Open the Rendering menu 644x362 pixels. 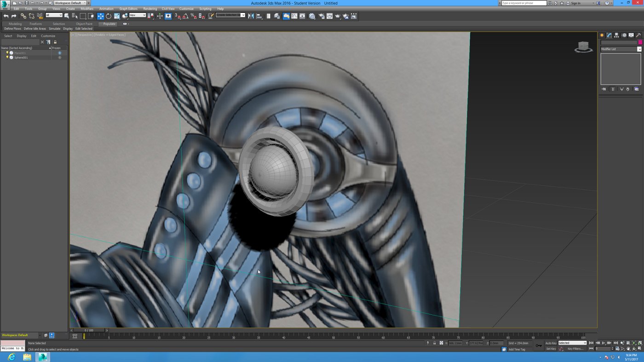click(x=150, y=9)
